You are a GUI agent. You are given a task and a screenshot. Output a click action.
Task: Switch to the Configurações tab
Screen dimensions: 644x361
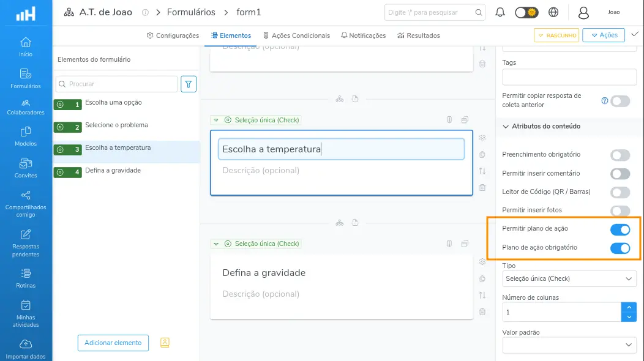tap(173, 35)
